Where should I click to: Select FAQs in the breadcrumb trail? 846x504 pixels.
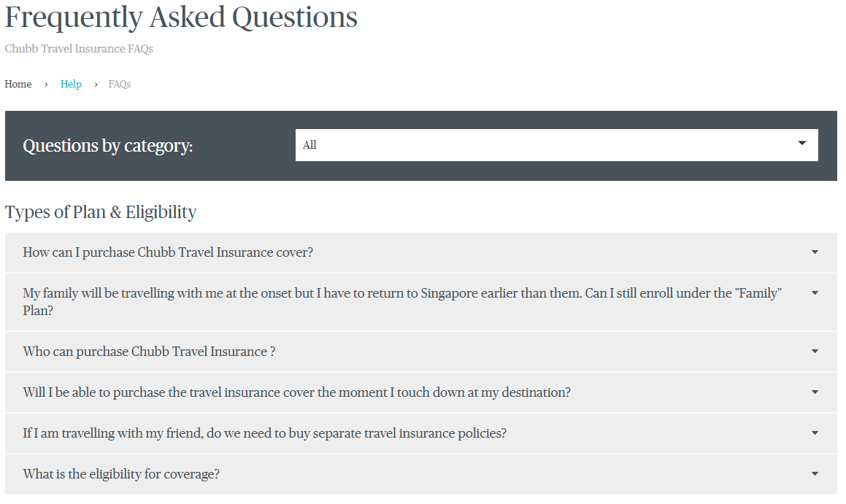[119, 84]
